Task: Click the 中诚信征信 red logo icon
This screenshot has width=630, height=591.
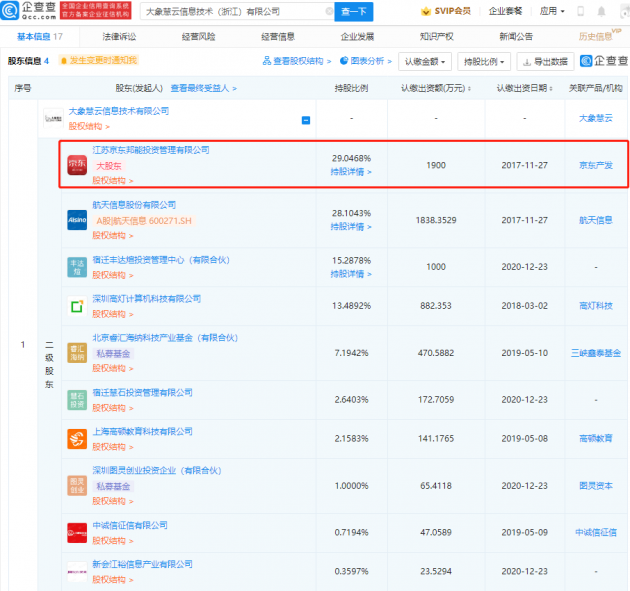Action: (x=77, y=533)
